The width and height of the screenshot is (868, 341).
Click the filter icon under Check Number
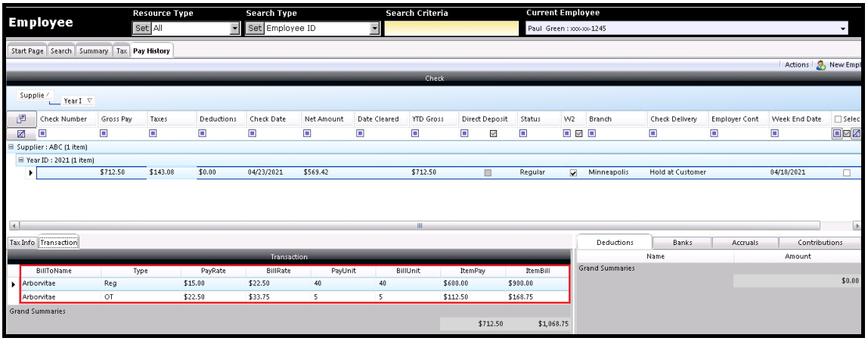(43, 135)
